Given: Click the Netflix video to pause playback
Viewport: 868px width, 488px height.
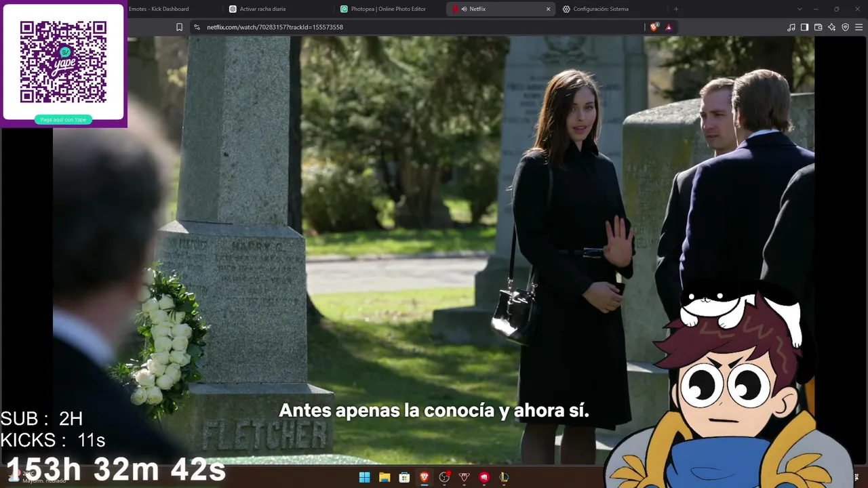Looking at the screenshot, I should pos(434,251).
